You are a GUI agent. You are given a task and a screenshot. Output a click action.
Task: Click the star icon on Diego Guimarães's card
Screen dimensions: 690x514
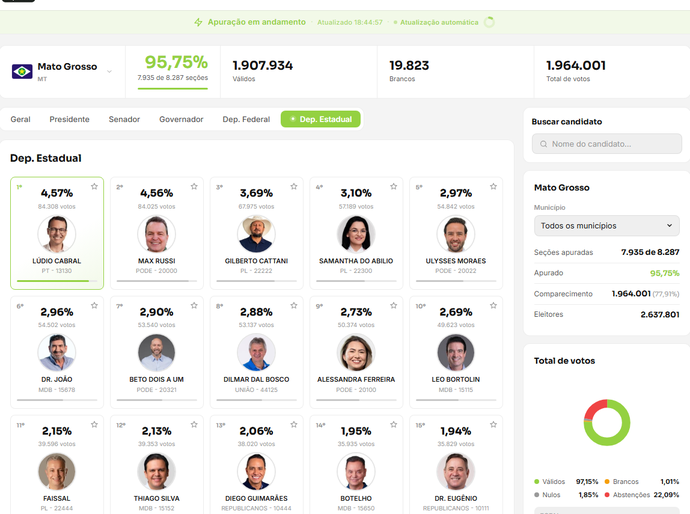click(x=294, y=425)
